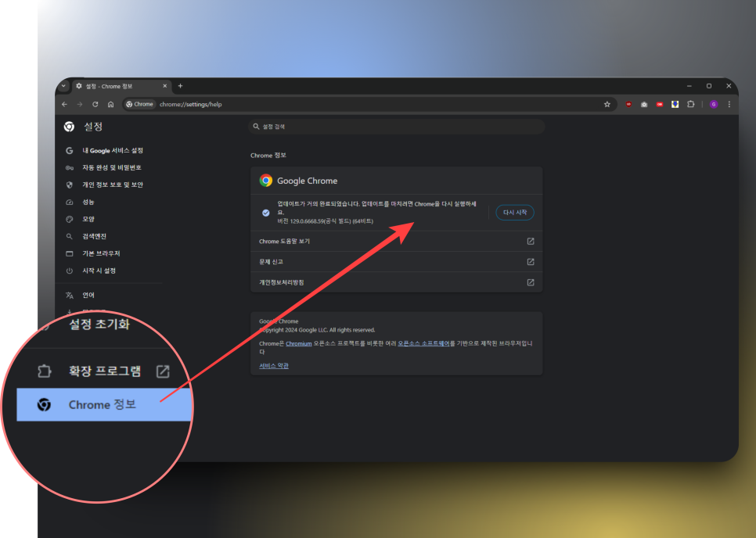Image resolution: width=756 pixels, height=538 pixels.
Task: Open 개인 정보 보호 및 보안 settings
Action: (109, 185)
